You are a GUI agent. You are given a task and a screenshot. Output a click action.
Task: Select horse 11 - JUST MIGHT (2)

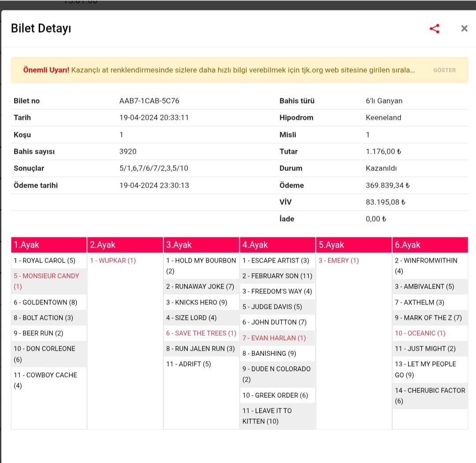pos(430,349)
